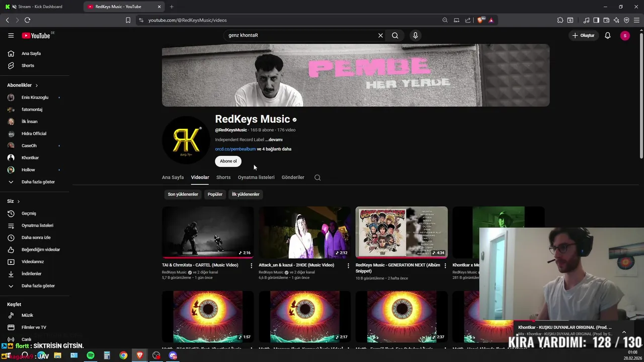The height and width of the screenshot is (362, 644).
Task: Open the new tab plus button
Action: pyautogui.click(x=172, y=7)
